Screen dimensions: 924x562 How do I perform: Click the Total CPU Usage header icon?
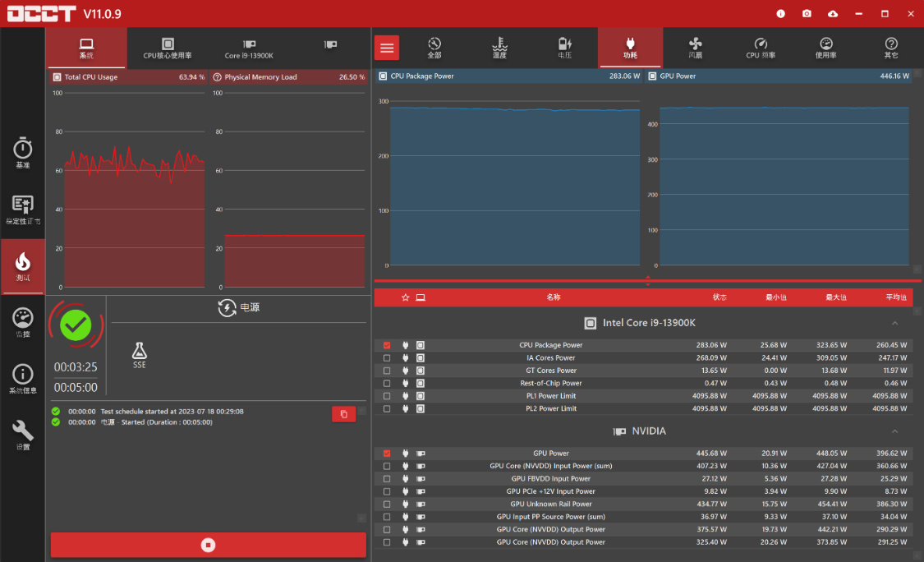click(57, 77)
